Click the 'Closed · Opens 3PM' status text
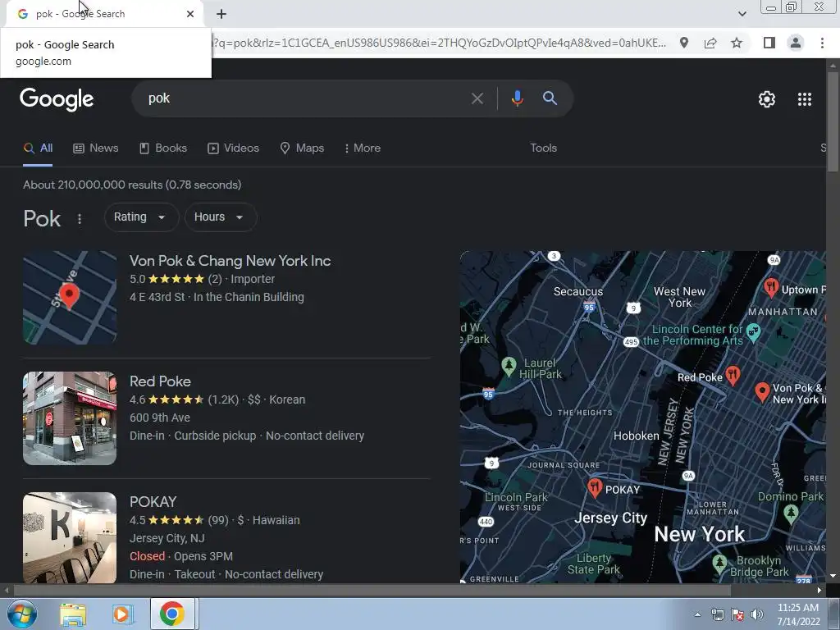 [x=181, y=557]
